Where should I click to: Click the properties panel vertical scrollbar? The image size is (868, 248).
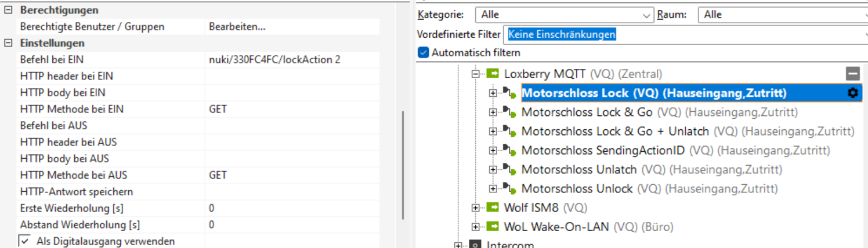click(403, 165)
